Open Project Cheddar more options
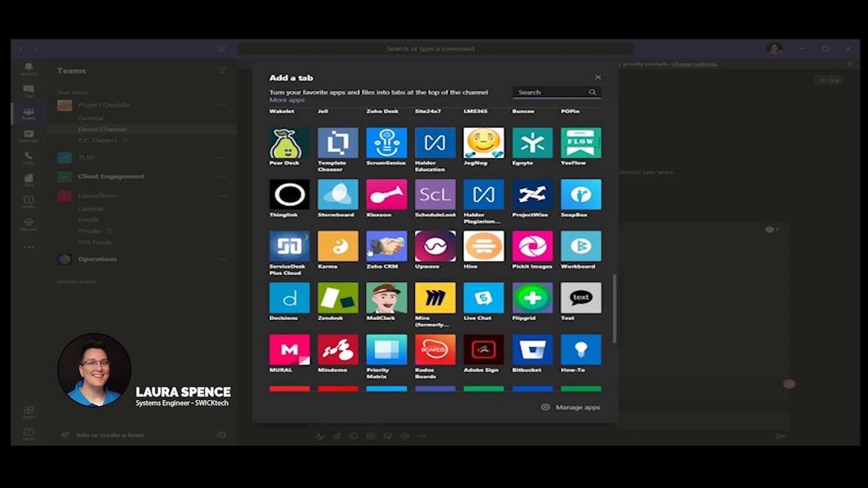 (222, 105)
